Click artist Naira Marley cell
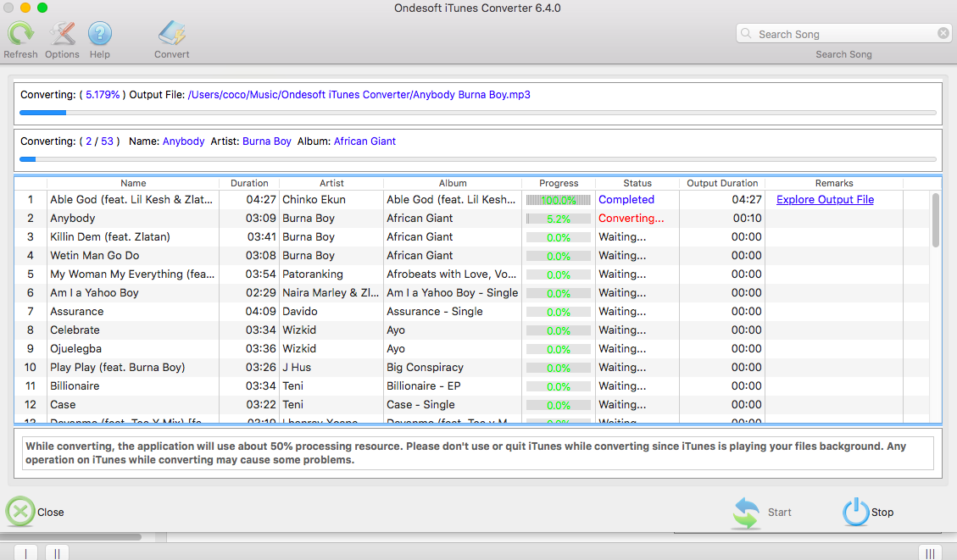Image resolution: width=957 pixels, height=560 pixels. 331,293
